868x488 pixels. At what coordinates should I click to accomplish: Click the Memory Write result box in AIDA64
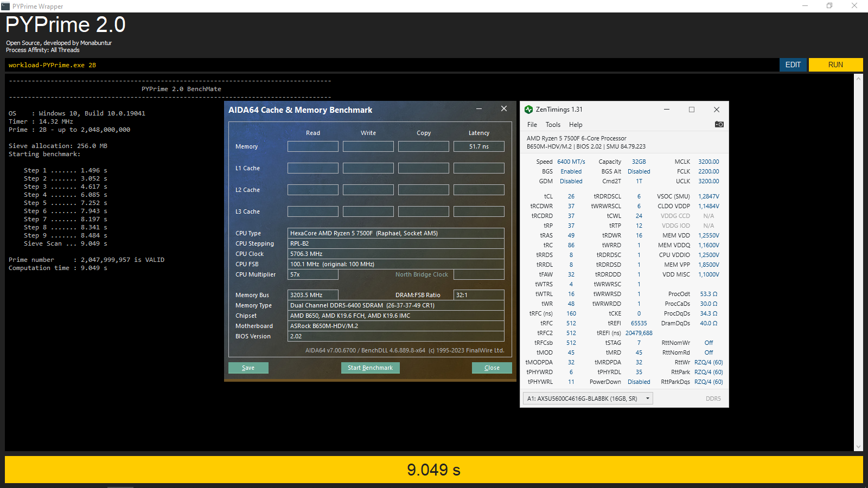(x=368, y=146)
